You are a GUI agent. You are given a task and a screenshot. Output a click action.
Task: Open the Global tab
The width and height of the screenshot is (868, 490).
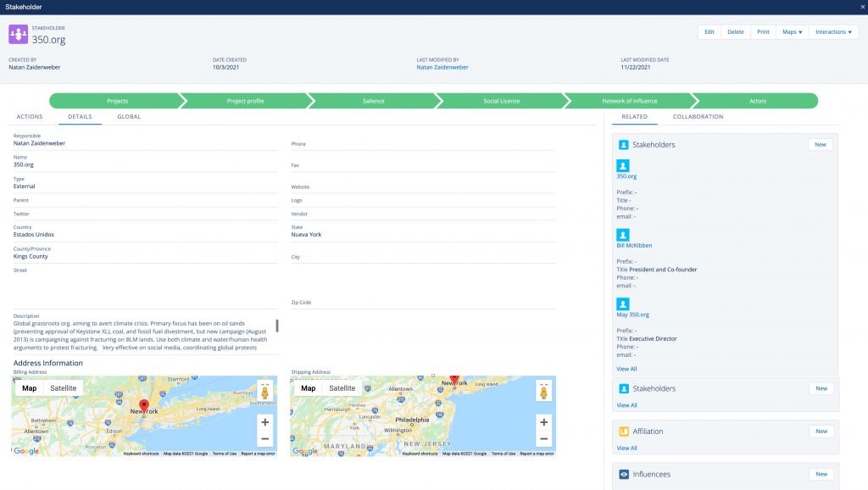[129, 117]
